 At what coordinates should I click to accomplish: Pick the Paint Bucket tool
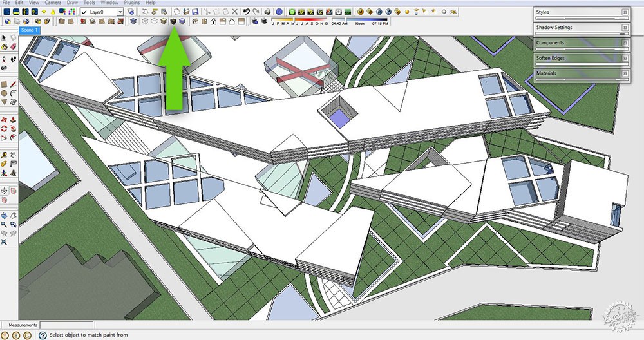coord(4,47)
